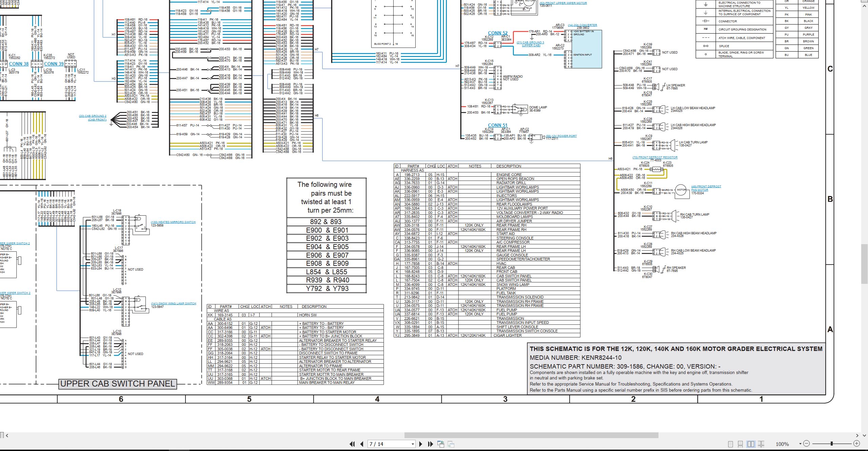Select the E906 & E907 wire pair row
Screen dimensions: 868x451
coord(326,255)
